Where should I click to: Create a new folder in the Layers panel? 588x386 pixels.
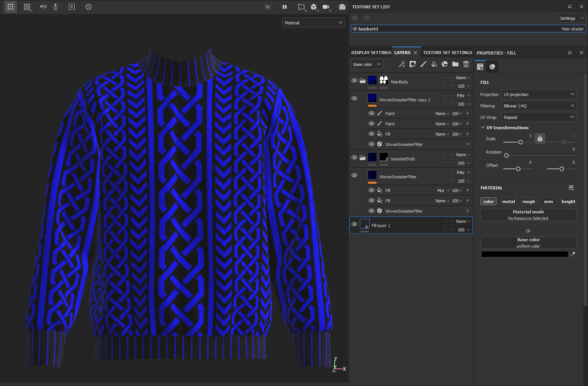pyautogui.click(x=455, y=64)
